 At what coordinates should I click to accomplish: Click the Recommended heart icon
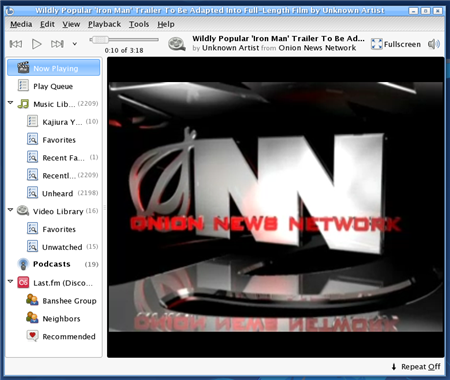[x=32, y=336]
